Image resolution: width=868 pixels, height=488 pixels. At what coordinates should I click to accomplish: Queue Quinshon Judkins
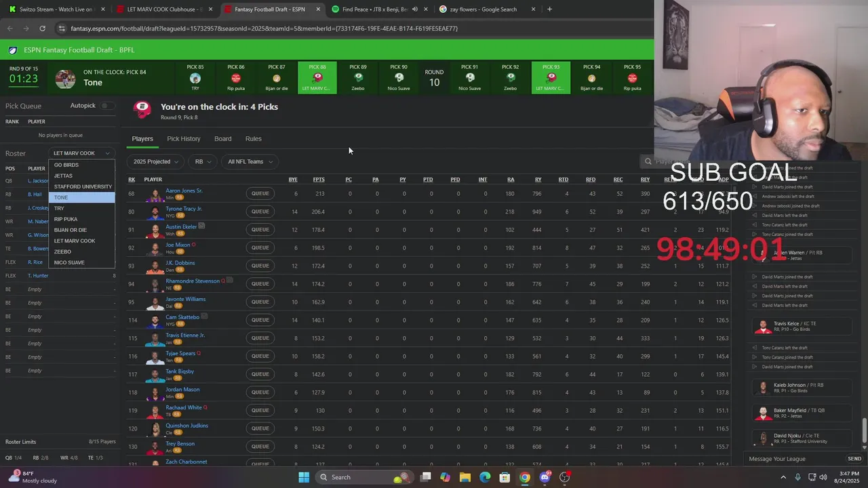click(260, 428)
